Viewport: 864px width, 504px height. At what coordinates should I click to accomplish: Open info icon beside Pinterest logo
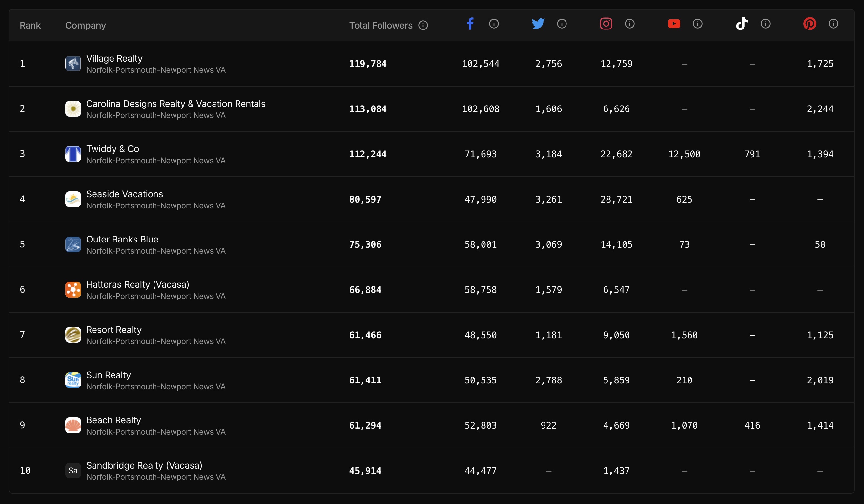(833, 24)
